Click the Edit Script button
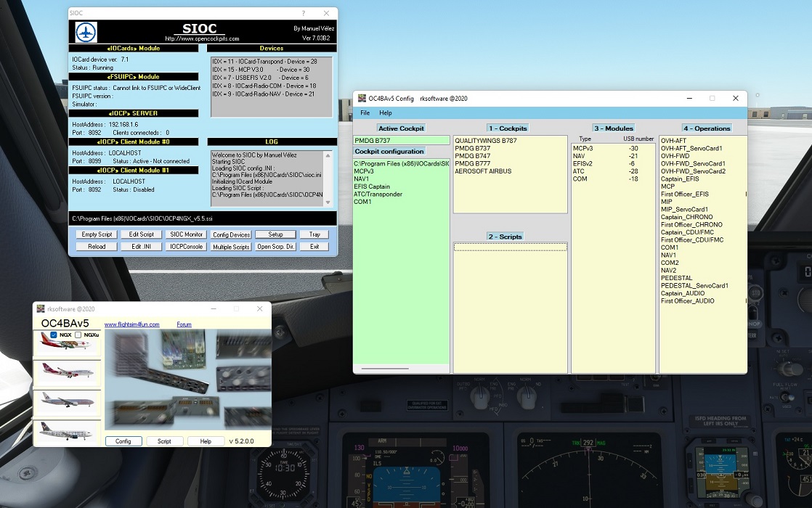The image size is (812, 508). pos(142,234)
